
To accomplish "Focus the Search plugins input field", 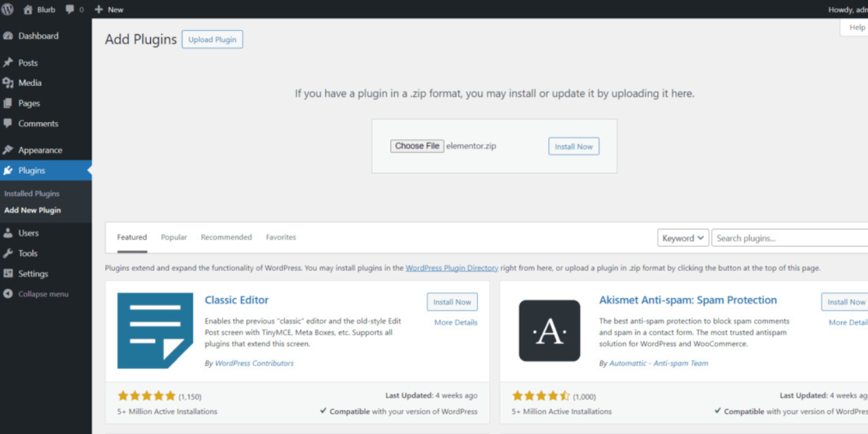I will click(789, 238).
